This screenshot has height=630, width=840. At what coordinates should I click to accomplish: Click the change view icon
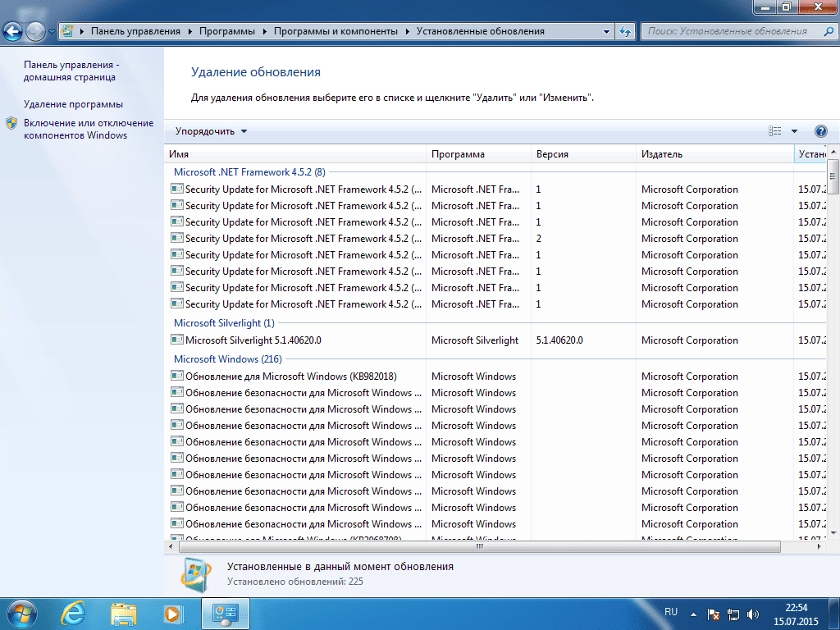coord(774,131)
